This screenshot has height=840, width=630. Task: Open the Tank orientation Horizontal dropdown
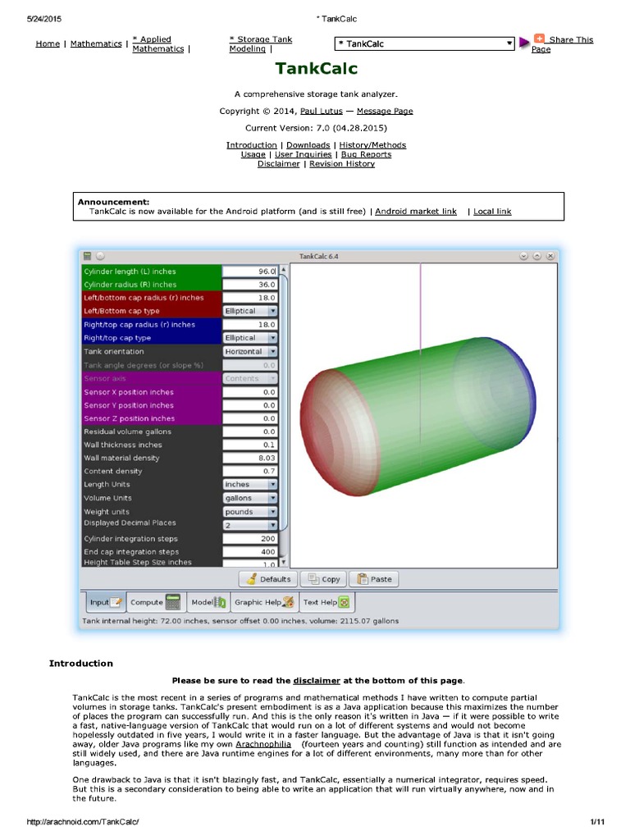point(250,351)
